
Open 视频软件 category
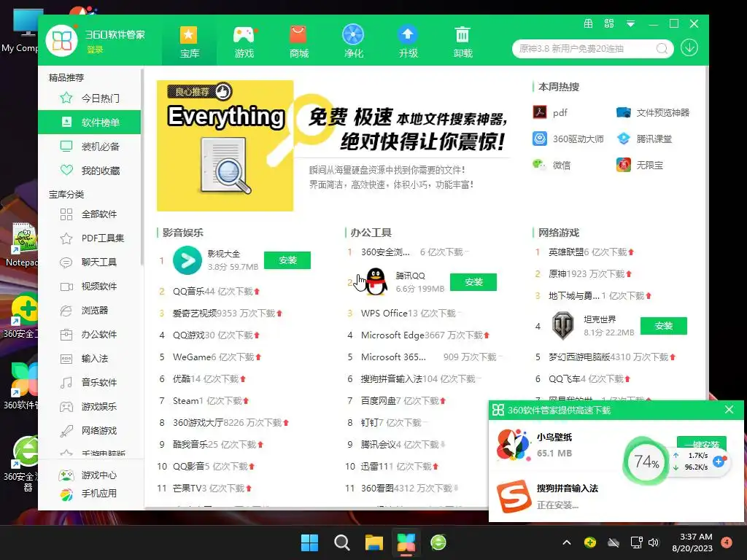click(90, 286)
